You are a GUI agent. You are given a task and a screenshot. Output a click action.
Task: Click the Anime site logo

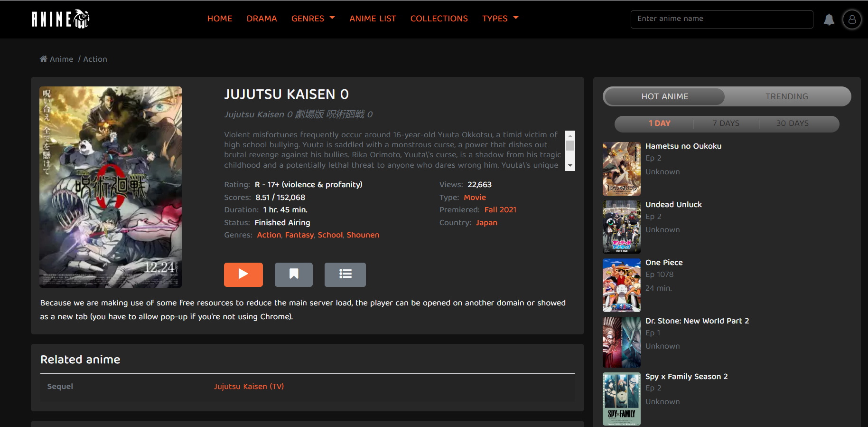click(x=60, y=19)
